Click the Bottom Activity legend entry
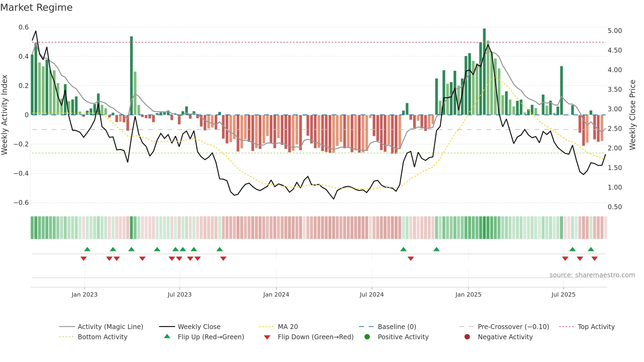The image size is (644, 362). point(93,337)
